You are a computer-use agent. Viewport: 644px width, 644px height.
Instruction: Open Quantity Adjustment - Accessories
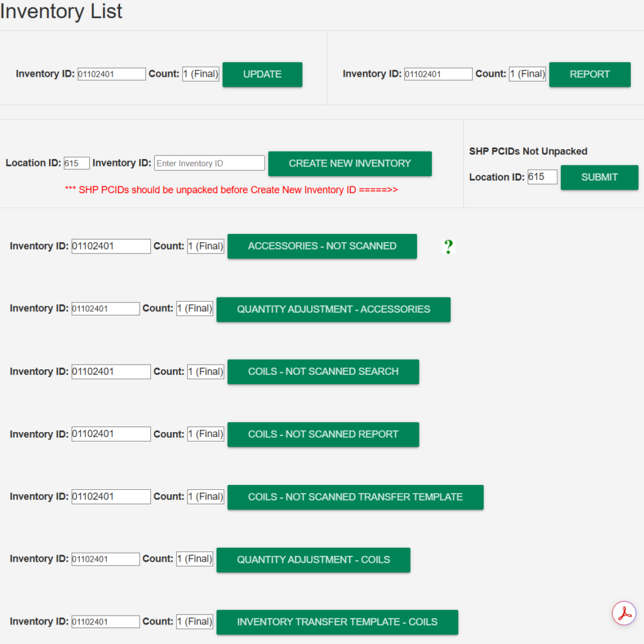coord(333,309)
